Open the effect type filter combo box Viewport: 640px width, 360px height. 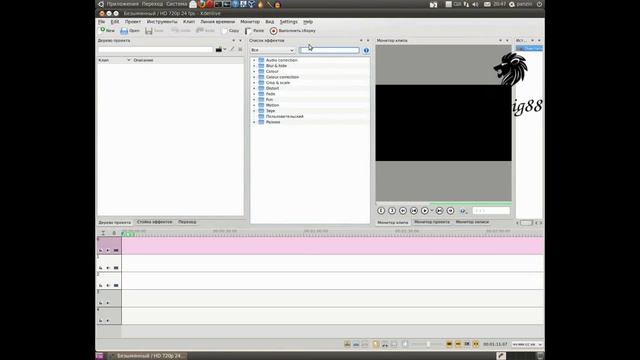[x=272, y=50]
